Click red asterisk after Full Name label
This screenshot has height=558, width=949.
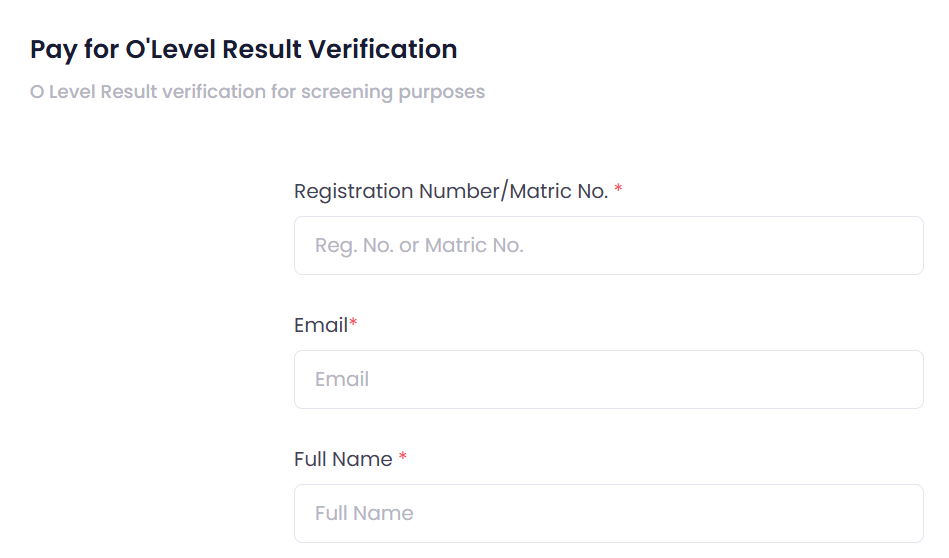click(x=403, y=459)
